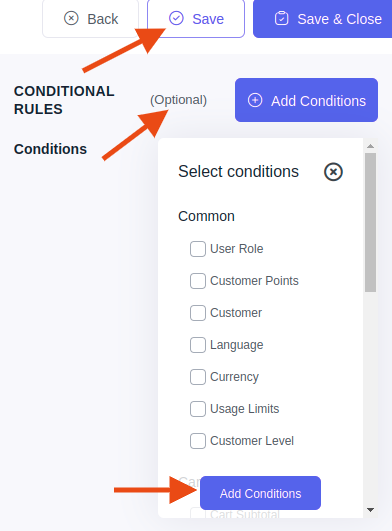Click the plus icon on Add Conditions
The height and width of the screenshot is (531, 392).
(255, 100)
